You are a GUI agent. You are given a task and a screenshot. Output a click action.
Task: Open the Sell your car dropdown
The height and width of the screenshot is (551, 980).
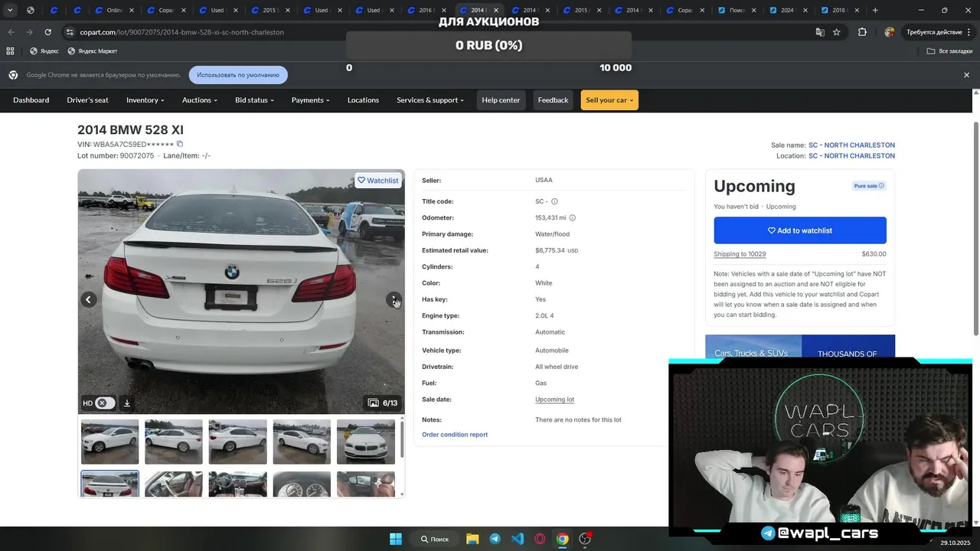point(609,100)
